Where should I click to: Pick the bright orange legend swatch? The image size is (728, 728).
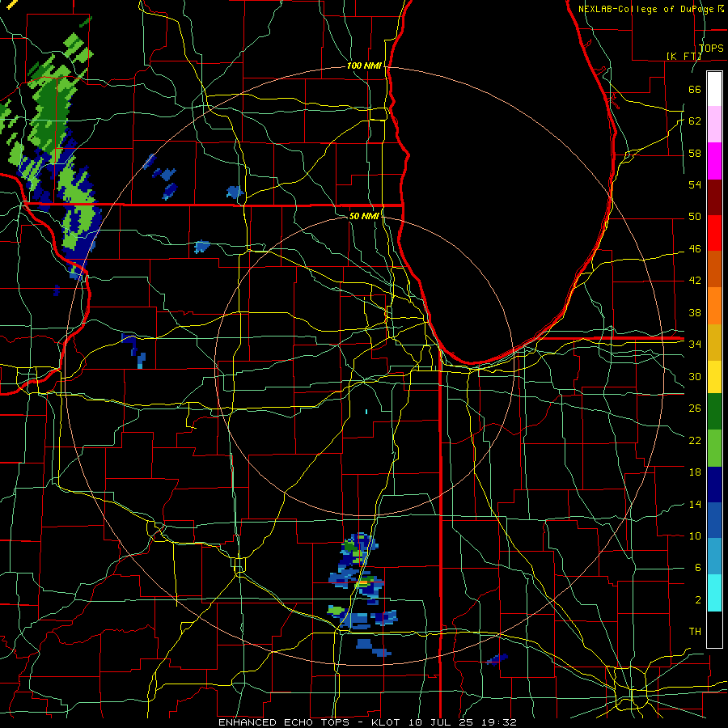click(714, 306)
